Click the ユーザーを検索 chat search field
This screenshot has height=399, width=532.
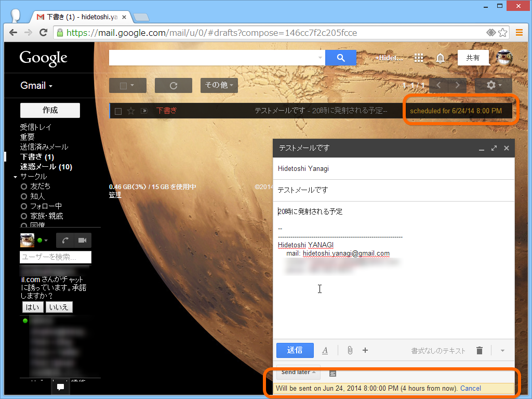coord(55,257)
